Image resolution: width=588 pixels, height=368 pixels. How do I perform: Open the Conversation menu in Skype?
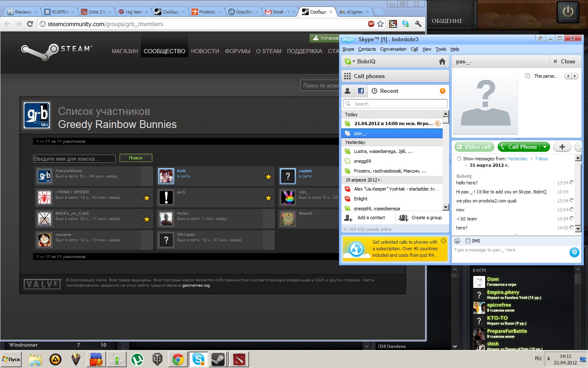coord(393,49)
